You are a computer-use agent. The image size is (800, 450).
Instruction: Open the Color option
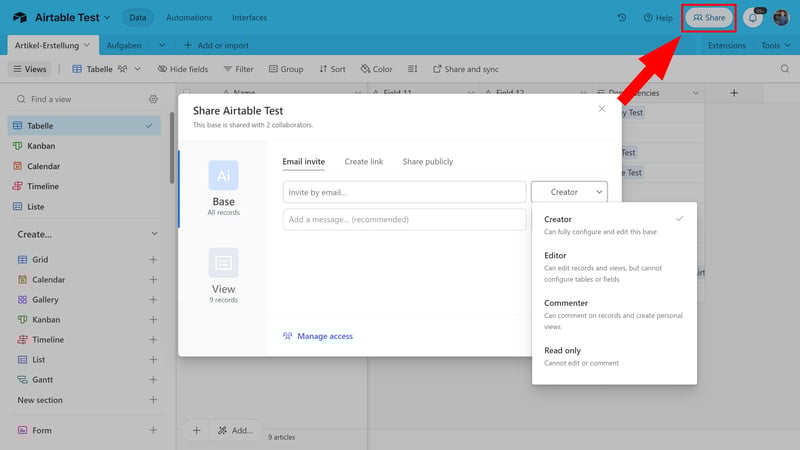point(376,69)
